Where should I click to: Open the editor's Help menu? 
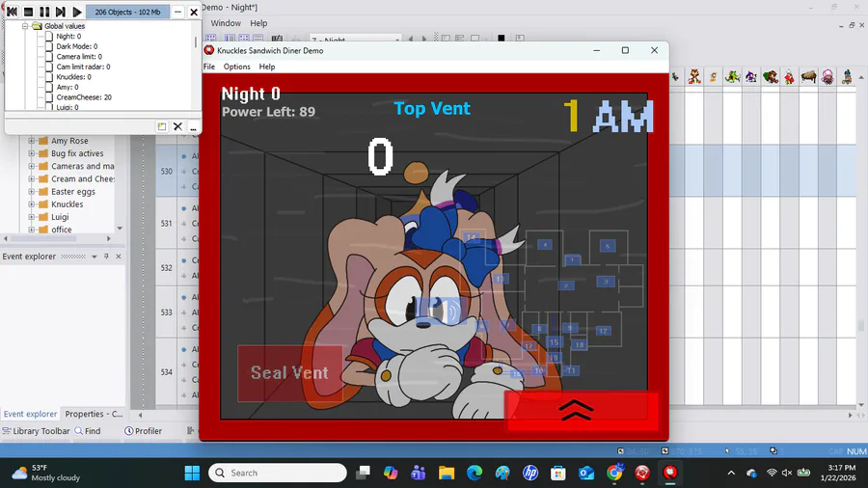point(258,23)
